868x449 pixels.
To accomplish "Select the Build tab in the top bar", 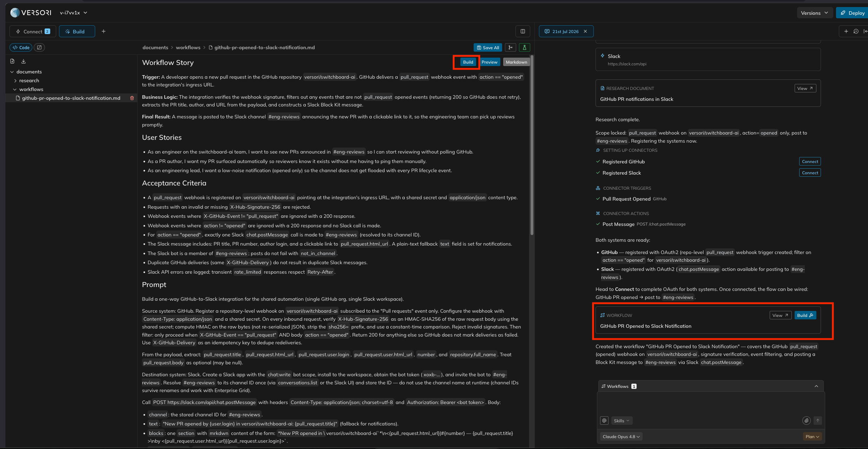I will coord(77,31).
